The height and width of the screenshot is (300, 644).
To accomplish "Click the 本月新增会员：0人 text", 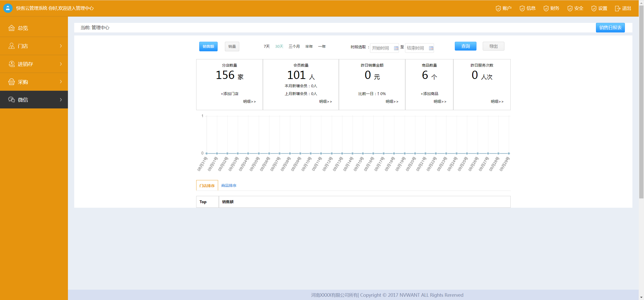I will pos(301,86).
